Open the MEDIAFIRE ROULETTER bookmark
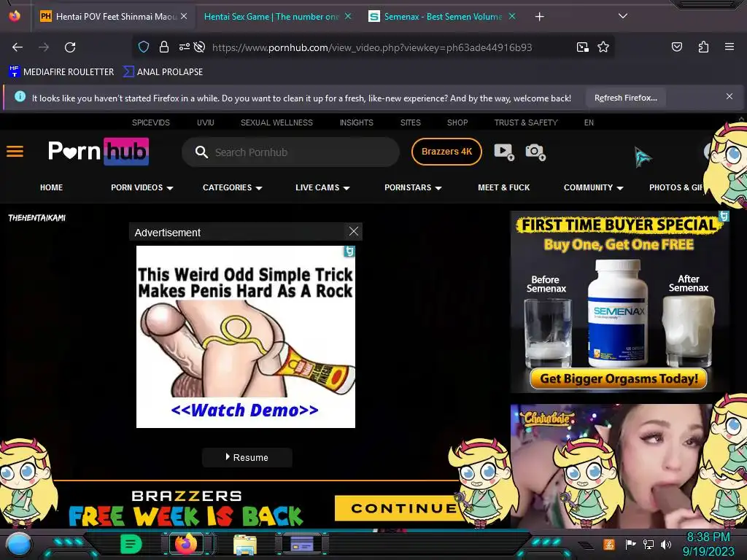 pos(61,72)
